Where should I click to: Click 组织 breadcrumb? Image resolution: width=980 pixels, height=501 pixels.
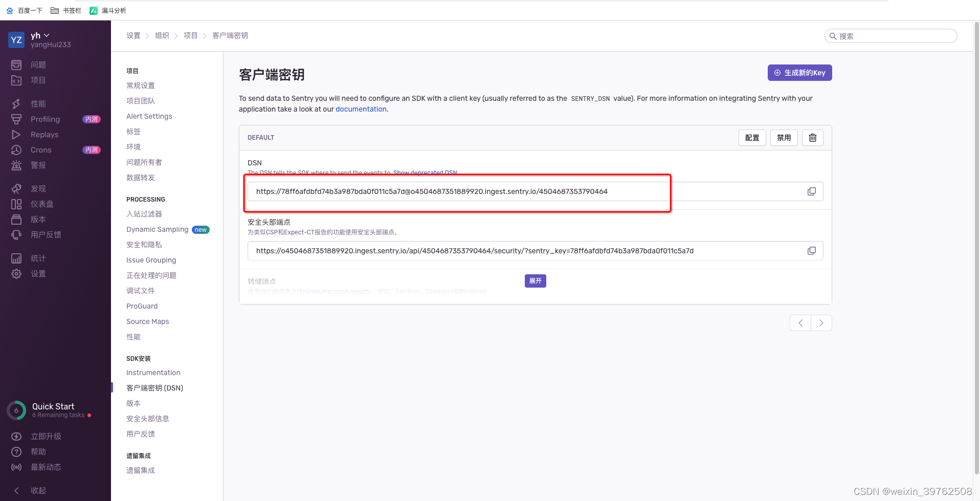(162, 35)
